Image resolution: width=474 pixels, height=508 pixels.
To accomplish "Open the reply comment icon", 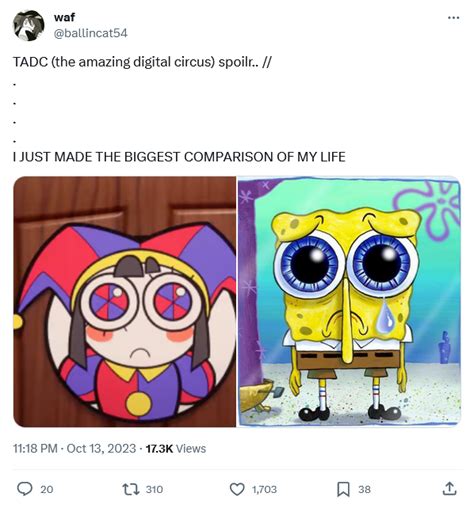I will [25, 489].
